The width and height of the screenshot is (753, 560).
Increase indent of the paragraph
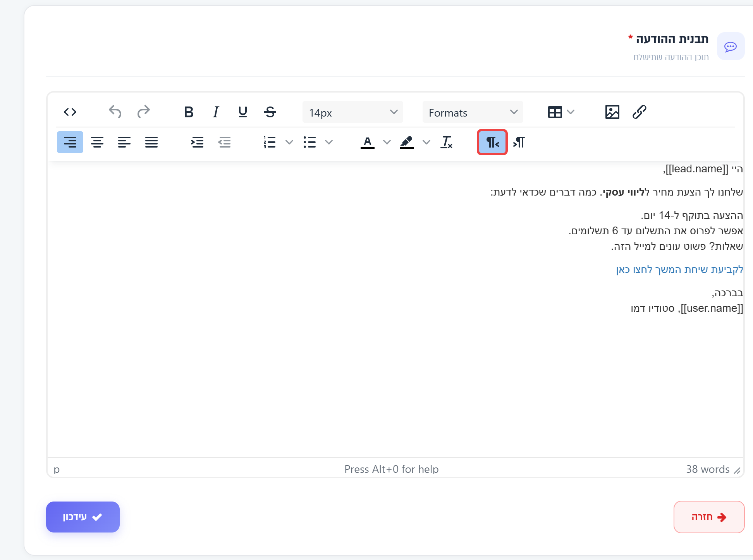click(x=197, y=143)
